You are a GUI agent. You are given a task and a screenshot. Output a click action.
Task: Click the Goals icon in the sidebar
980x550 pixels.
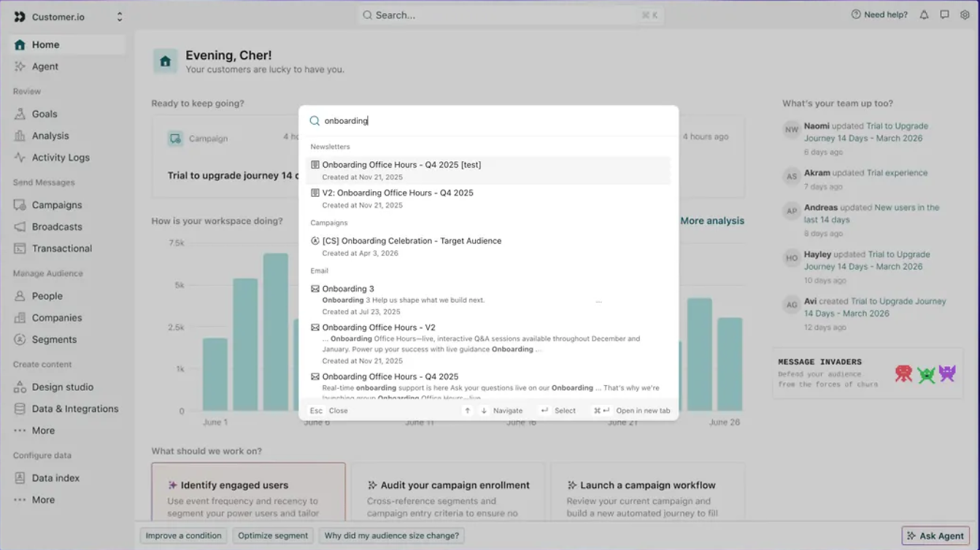pyautogui.click(x=20, y=114)
